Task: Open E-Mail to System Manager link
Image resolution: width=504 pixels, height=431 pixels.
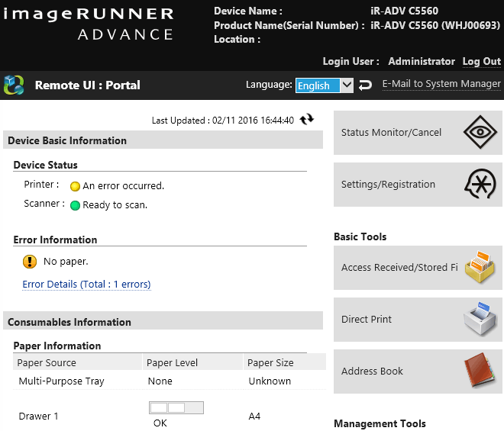Action: 441,84
